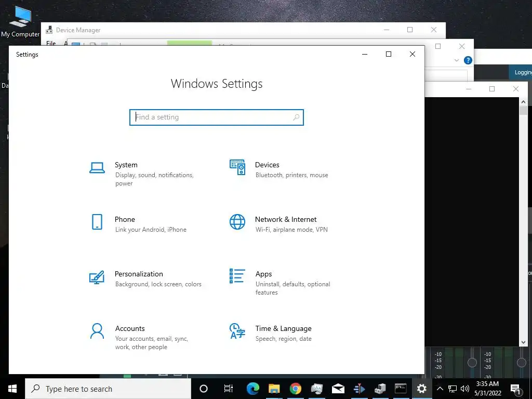Maximize the Settings window
This screenshot has width=532, height=399.
click(389, 54)
